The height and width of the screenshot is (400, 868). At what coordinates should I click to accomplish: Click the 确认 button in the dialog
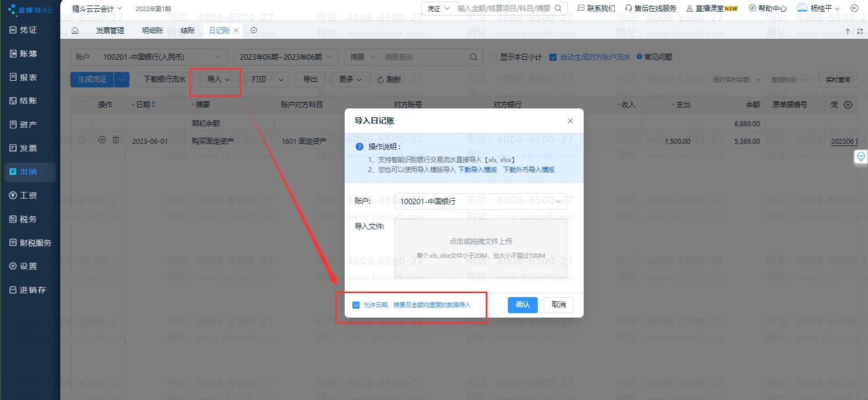pos(522,305)
